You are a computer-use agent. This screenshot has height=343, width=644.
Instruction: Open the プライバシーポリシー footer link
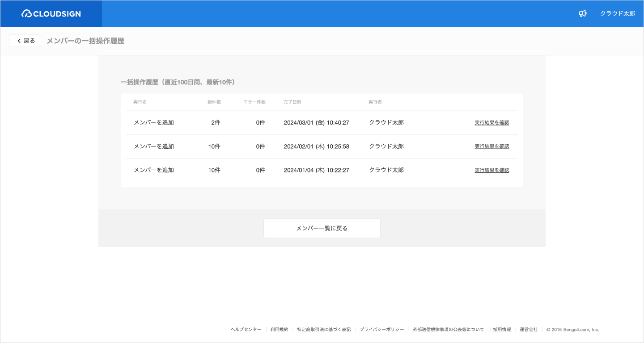[381, 330]
